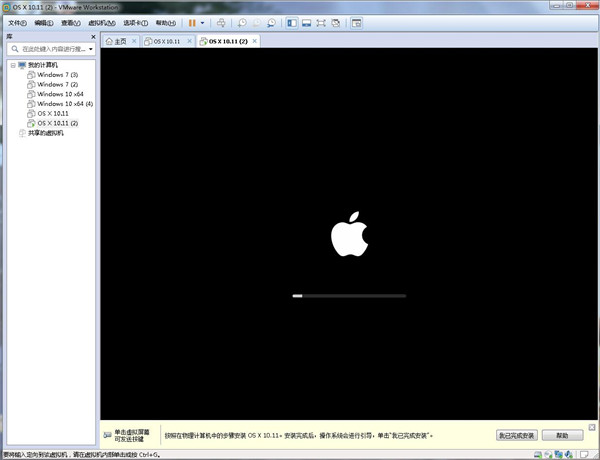The width and height of the screenshot is (600, 460).
Task: Close the OS X 10.11 tab
Action: (x=189, y=41)
